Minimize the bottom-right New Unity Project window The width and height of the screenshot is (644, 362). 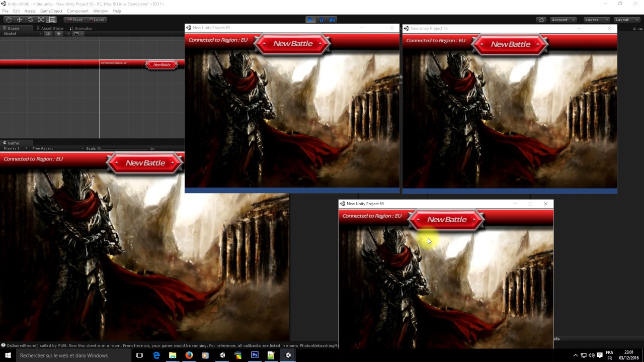pyautogui.click(x=515, y=204)
